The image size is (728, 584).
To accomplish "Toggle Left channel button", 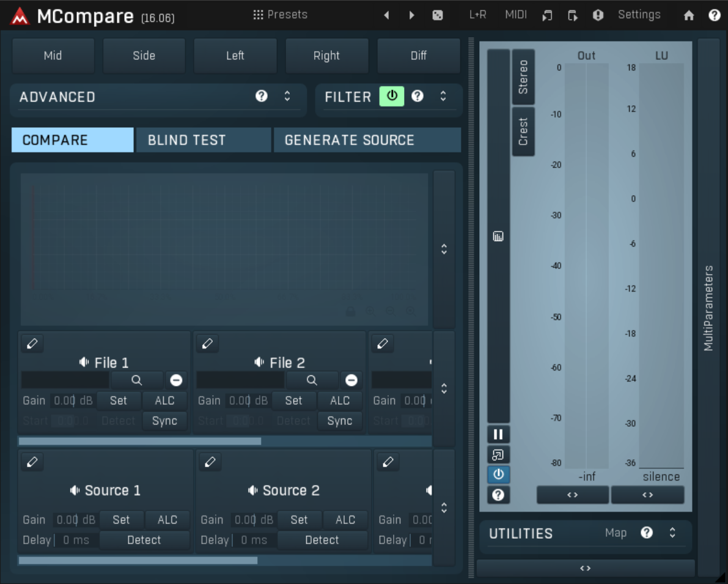I will coord(235,56).
